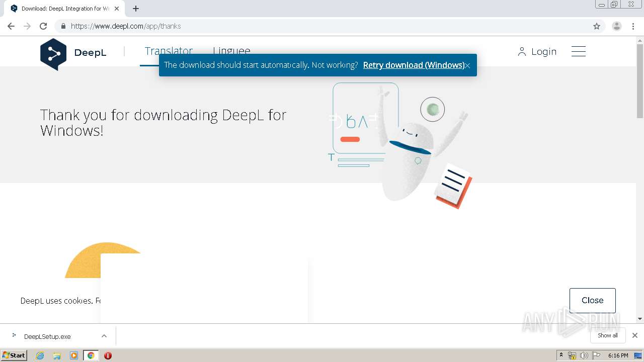Open the Windows Start menu
The width and height of the screenshot is (644, 362).
coord(14,355)
